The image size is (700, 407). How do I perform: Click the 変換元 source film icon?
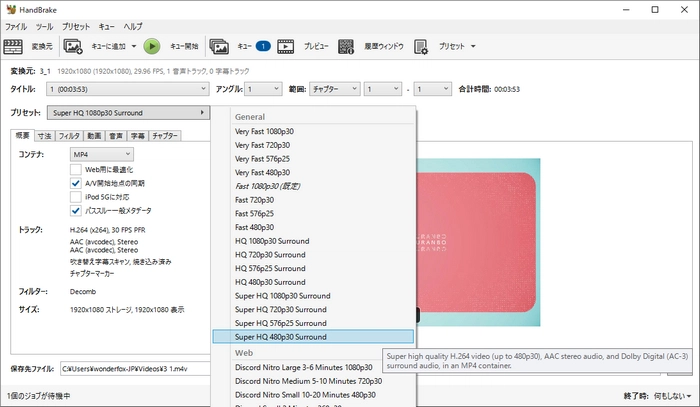pos(14,46)
